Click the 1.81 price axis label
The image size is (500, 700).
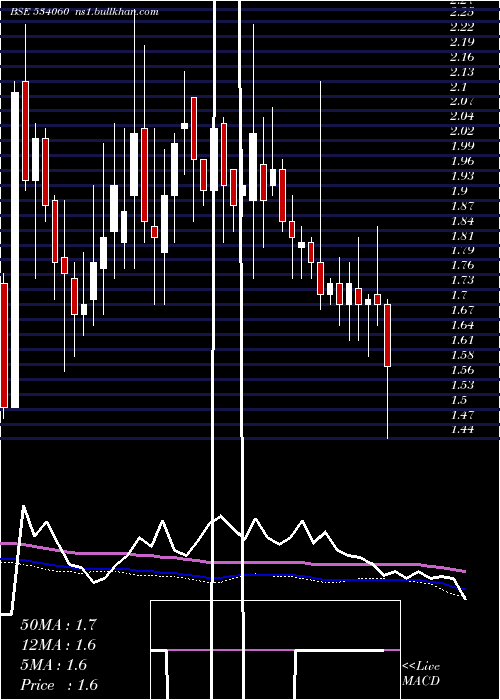[x=462, y=236]
